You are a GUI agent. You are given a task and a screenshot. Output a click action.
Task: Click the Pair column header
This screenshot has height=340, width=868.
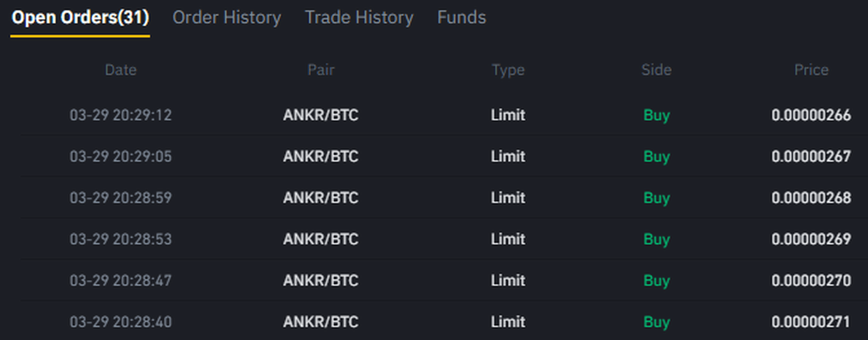click(321, 70)
